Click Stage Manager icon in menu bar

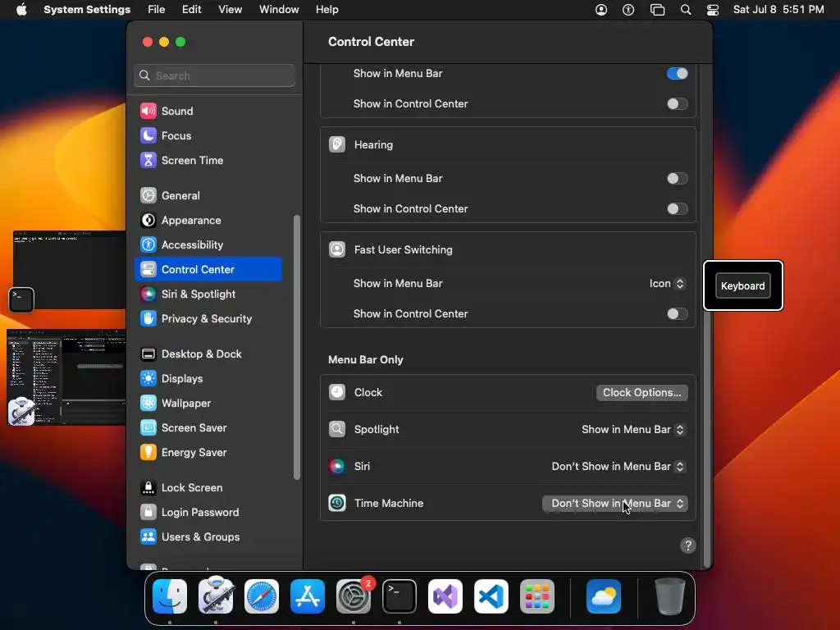coord(657,10)
